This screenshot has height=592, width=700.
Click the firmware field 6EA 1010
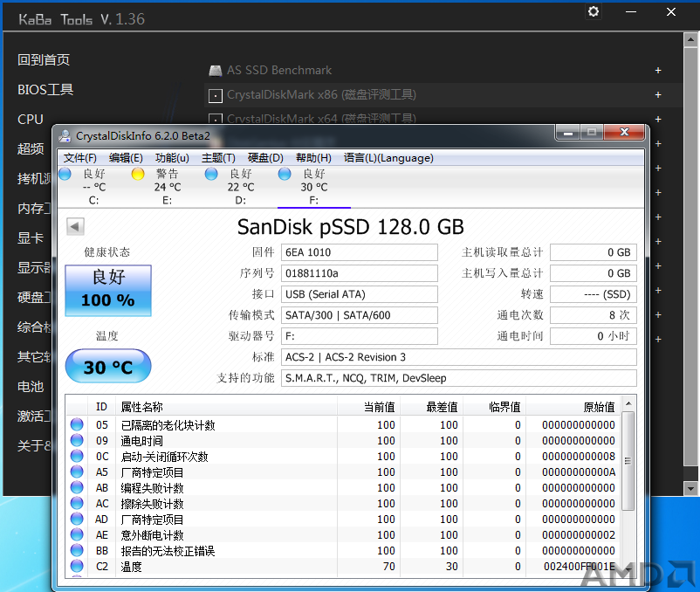pyautogui.click(x=360, y=252)
